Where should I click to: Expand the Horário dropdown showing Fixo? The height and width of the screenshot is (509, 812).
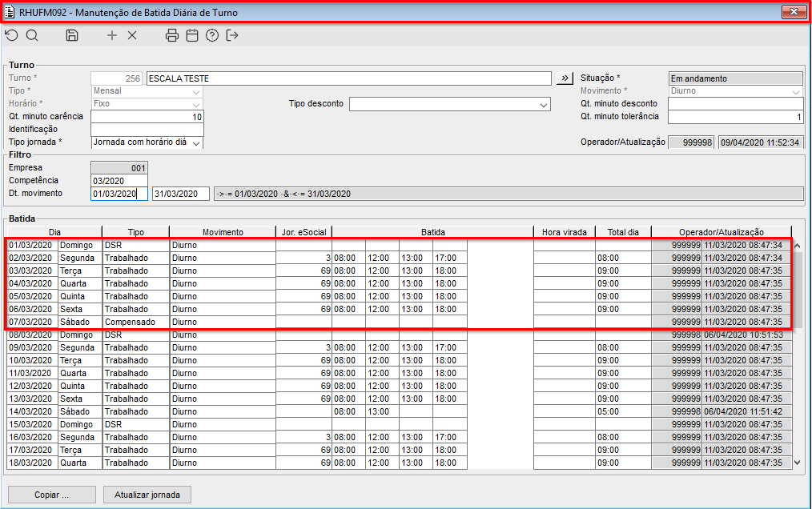point(196,104)
